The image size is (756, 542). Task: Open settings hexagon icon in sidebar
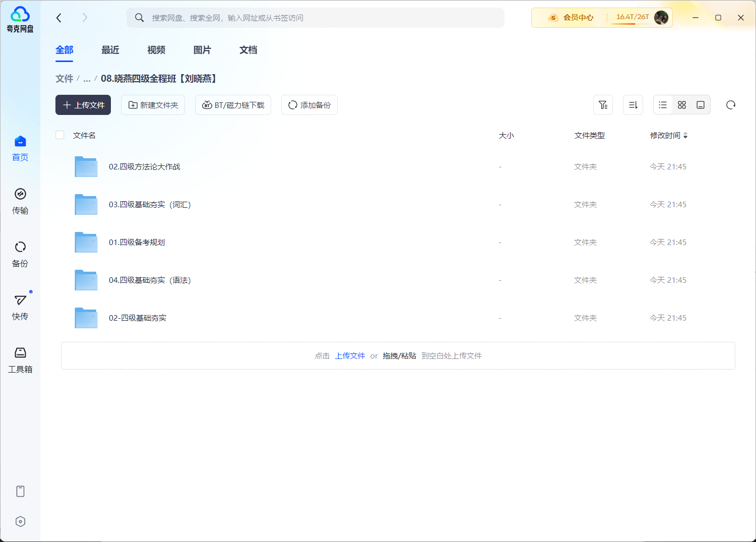(x=20, y=521)
